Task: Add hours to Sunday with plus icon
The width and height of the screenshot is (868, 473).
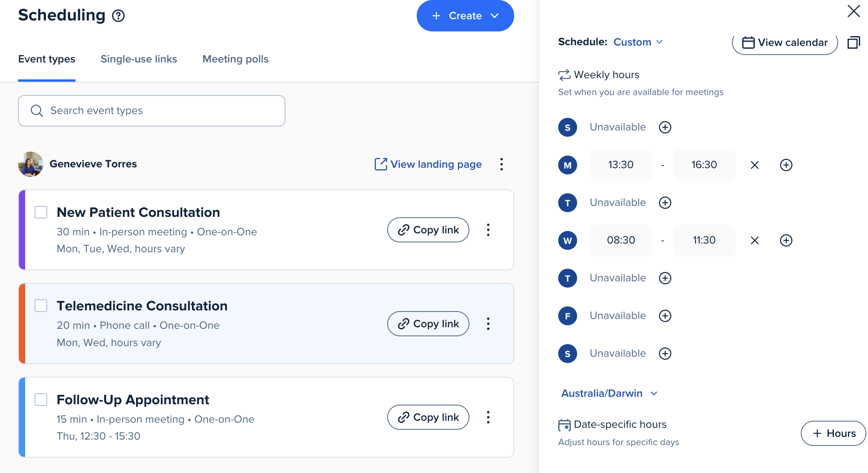Action: [x=665, y=127]
